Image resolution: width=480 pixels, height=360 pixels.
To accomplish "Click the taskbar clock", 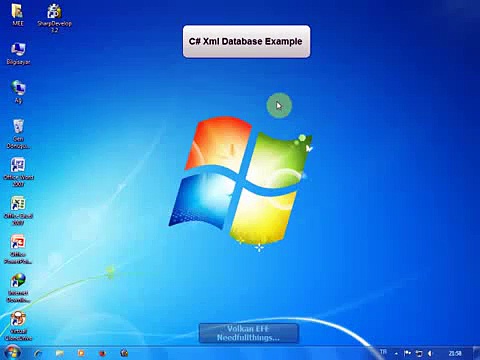I will click(455, 353).
